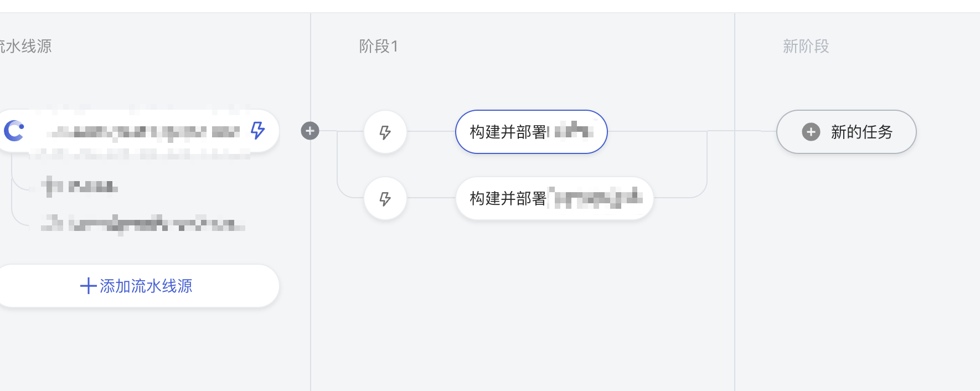Click the plus icon beside 添加流水线源
This screenshot has width=980, height=391.
(x=88, y=286)
